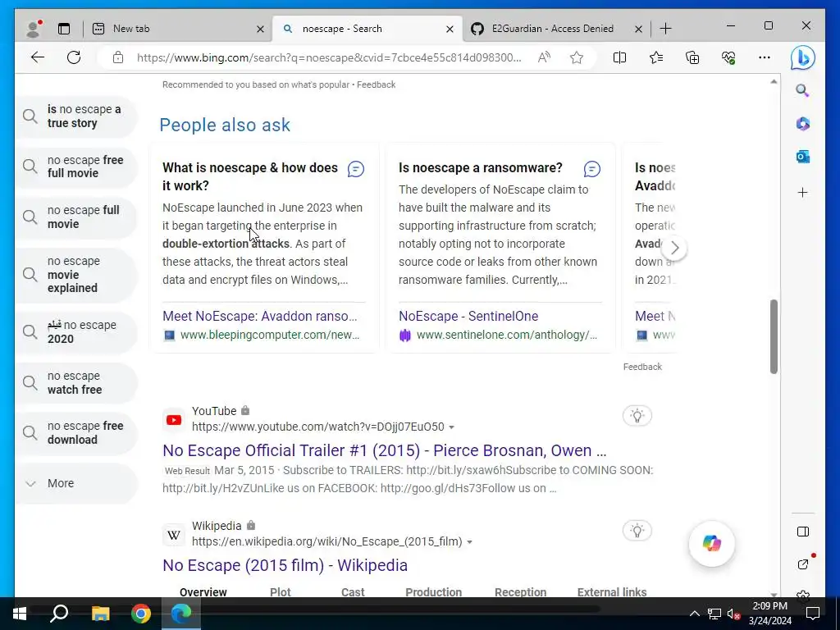The width and height of the screenshot is (840, 630).
Task: Search 'no escape free download'
Action: tap(76, 433)
